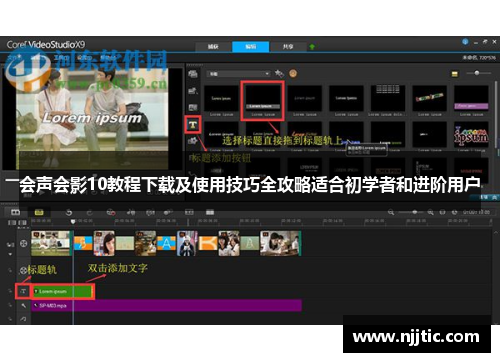The width and height of the screenshot is (500, 362).
Task: Open the record/capture option timeline icon
Action: [111, 212]
